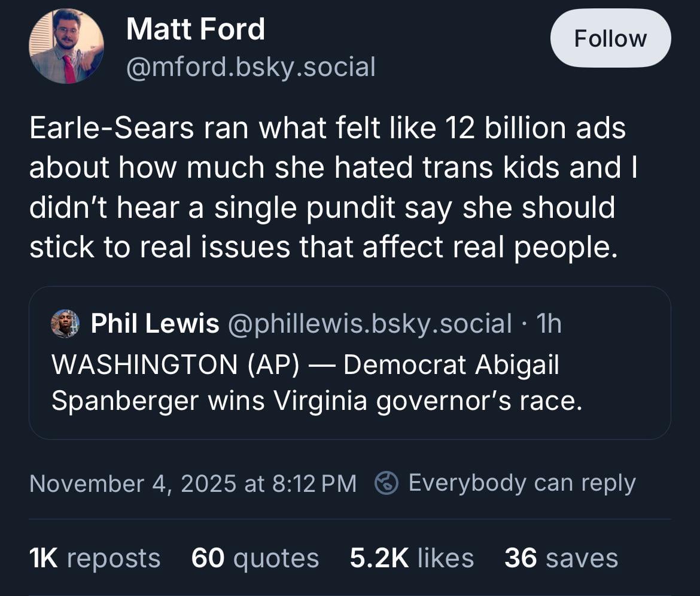Click the November 4, 2025 post date
700x596 pixels.
[x=193, y=483]
